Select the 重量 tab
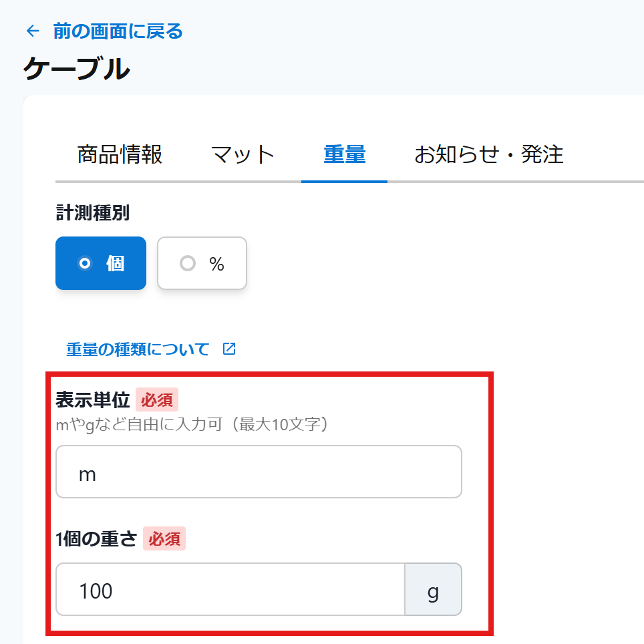Screen dimensions: 644x644 click(x=344, y=155)
